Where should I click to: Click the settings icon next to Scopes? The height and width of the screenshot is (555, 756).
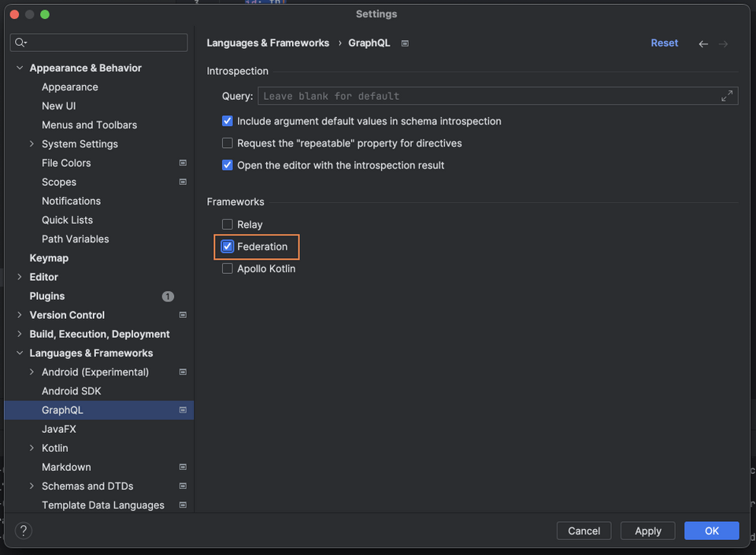pyautogui.click(x=183, y=182)
